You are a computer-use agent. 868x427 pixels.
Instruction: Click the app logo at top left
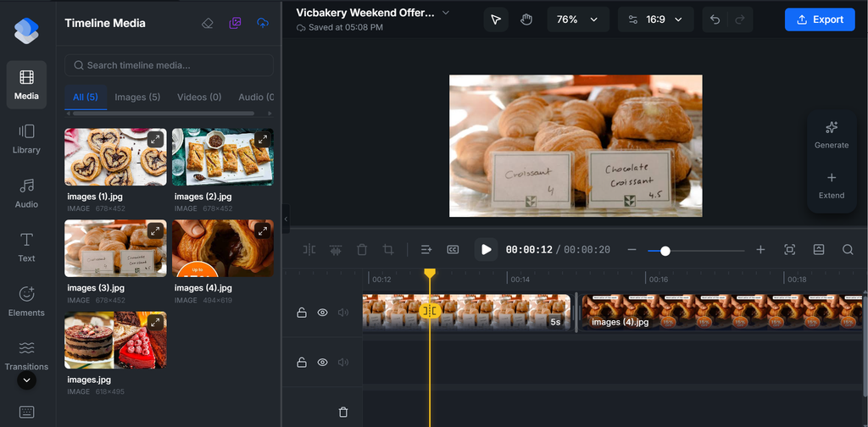click(x=26, y=30)
